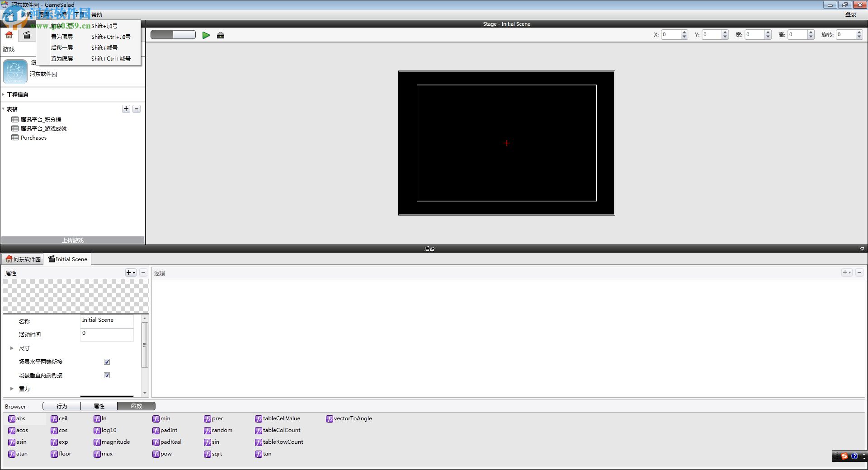
Task: Open the scenes clapperboard tab icon
Action: tap(27, 35)
